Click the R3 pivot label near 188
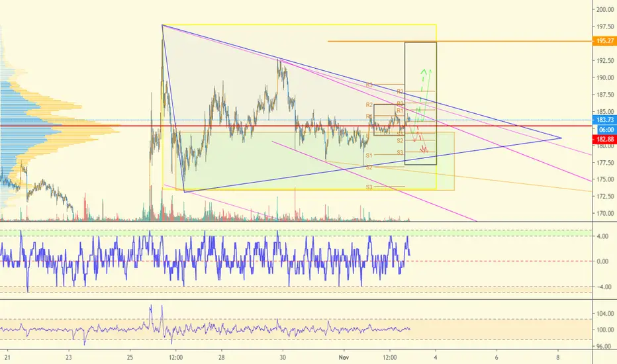The height and width of the screenshot is (364, 617). coord(400,92)
